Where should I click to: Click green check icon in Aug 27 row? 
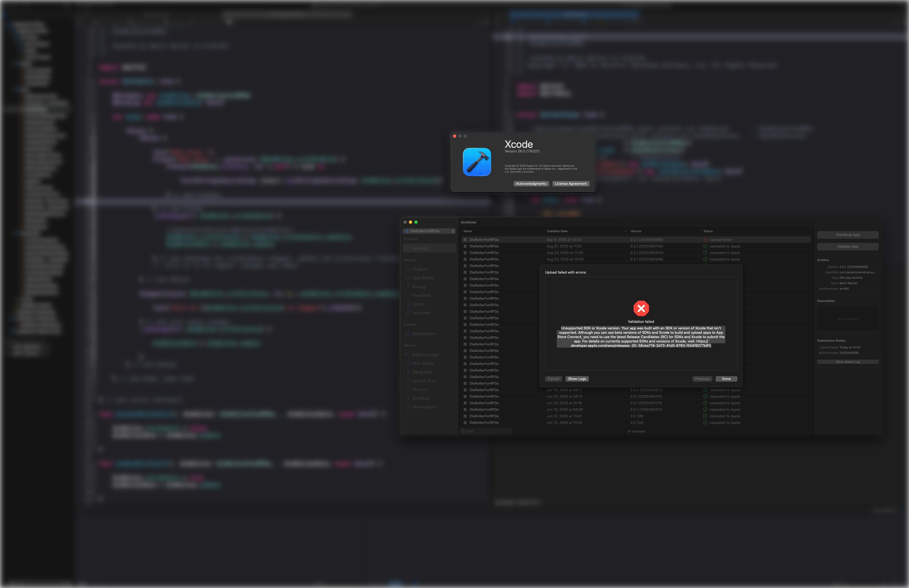point(705,246)
